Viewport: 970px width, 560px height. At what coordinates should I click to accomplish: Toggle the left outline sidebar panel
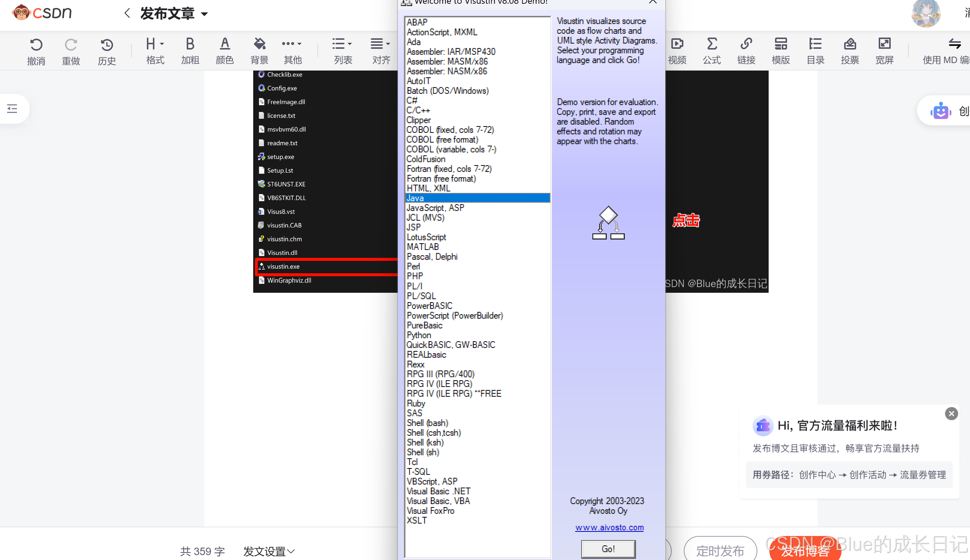click(12, 109)
